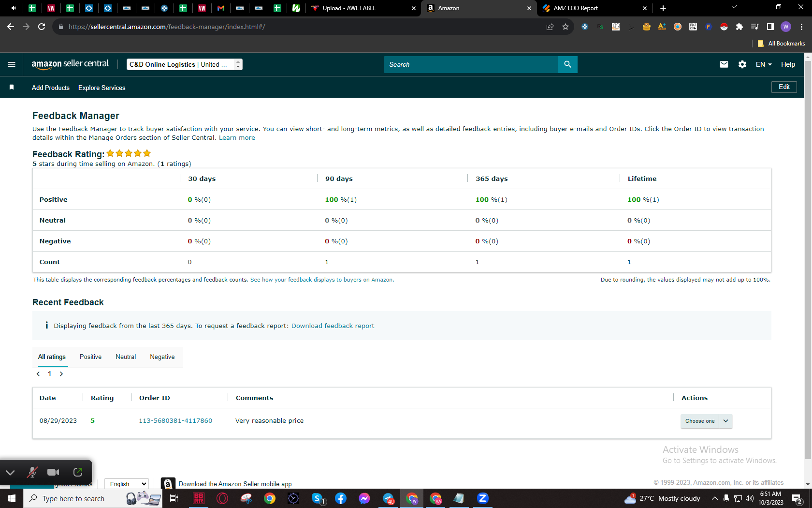The image size is (812, 508).
Task: Click the share page icon in address bar
Action: 550,27
